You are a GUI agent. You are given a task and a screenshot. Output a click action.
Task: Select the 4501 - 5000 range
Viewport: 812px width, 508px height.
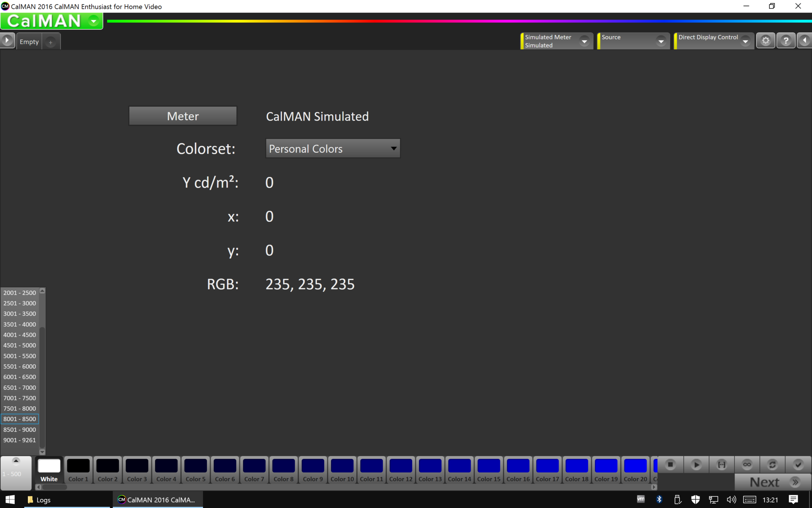click(19, 345)
